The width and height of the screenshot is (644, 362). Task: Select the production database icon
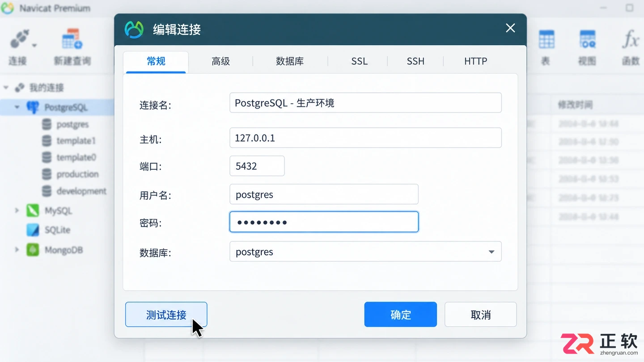tap(47, 174)
